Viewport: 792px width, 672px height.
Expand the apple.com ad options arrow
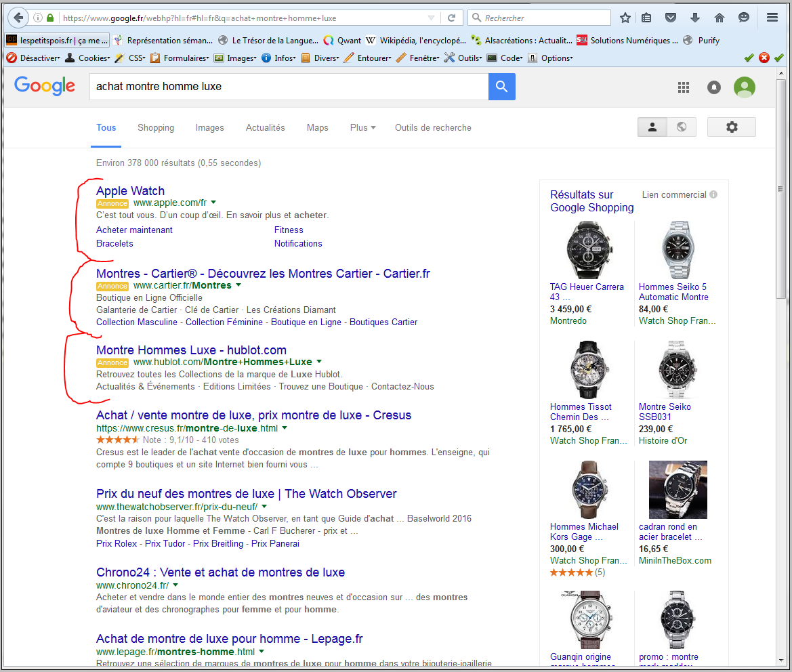[x=213, y=203]
